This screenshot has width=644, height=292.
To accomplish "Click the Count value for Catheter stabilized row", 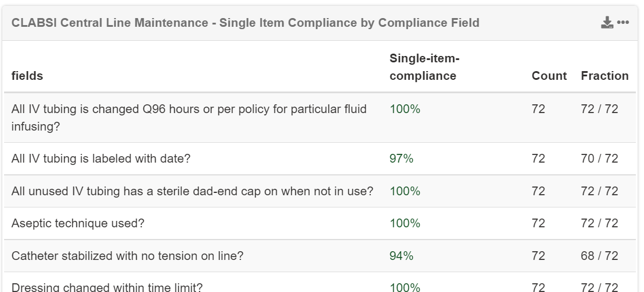I will pos(538,256).
